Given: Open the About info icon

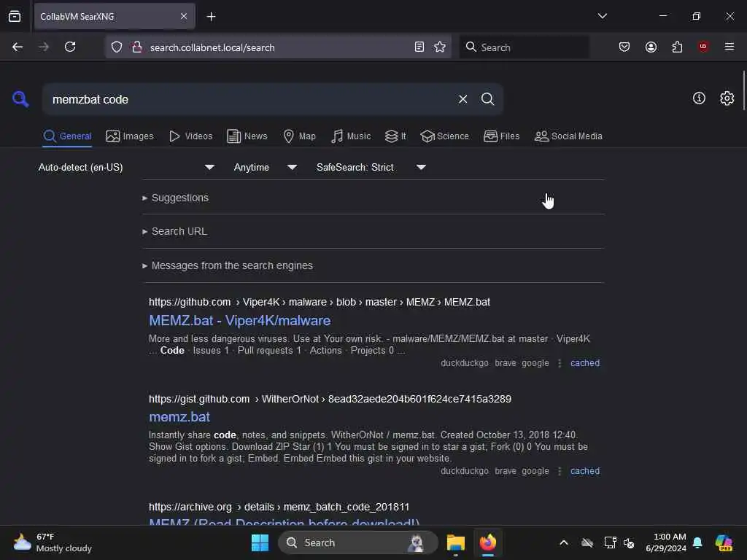Looking at the screenshot, I should [699, 98].
